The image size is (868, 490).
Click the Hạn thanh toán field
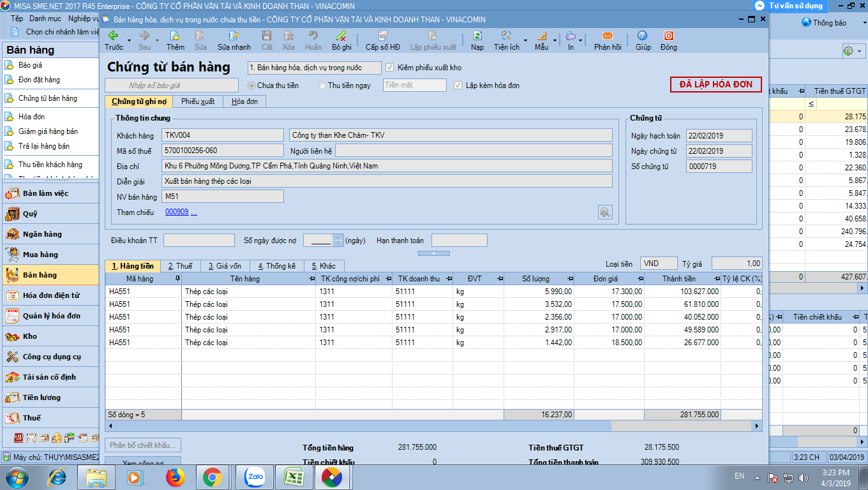coord(460,241)
